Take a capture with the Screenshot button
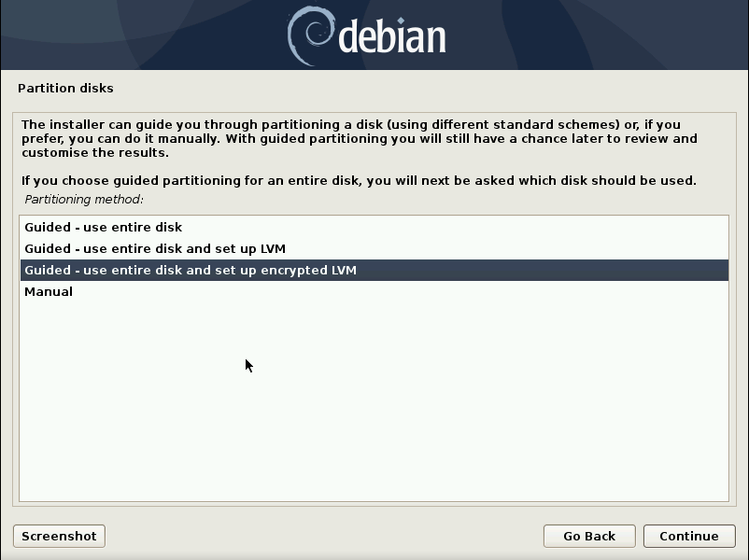 (59, 536)
